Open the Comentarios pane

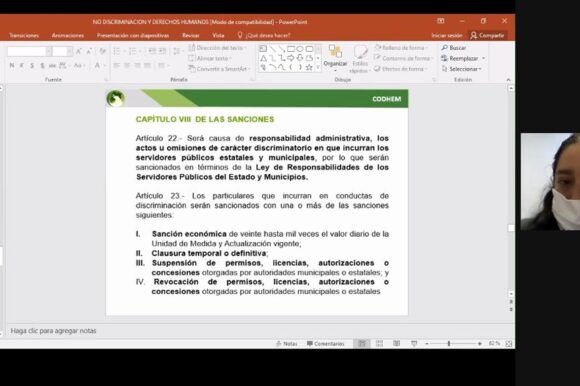[326, 344]
